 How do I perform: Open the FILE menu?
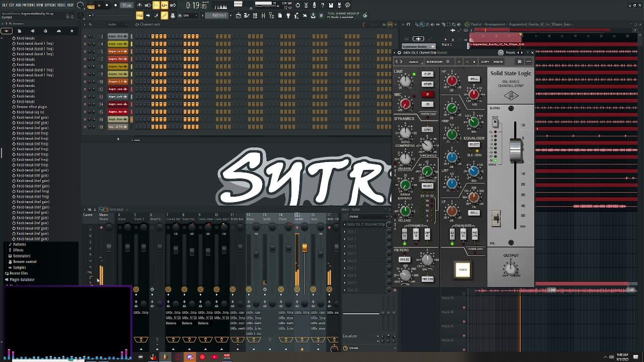pyautogui.click(x=5, y=5)
